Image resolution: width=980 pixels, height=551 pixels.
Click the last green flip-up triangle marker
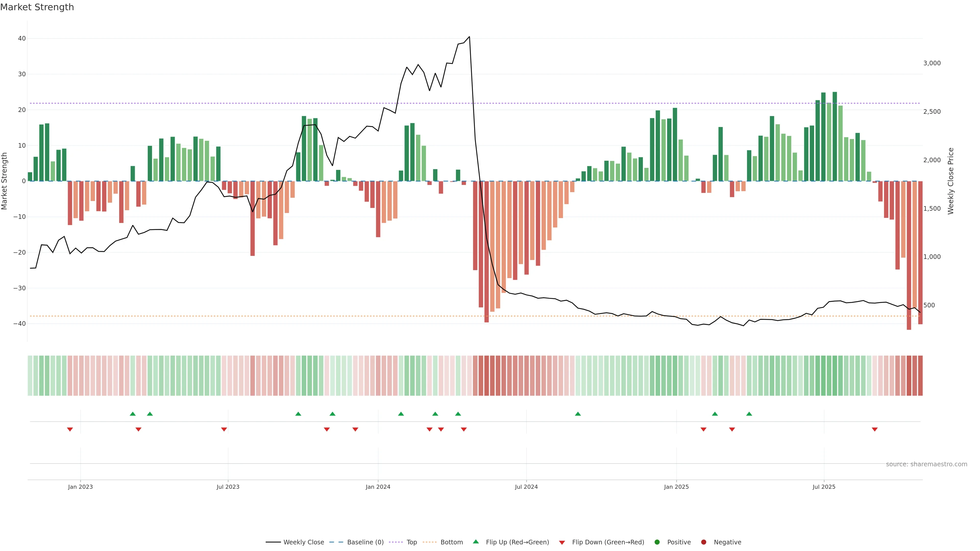pyautogui.click(x=749, y=414)
